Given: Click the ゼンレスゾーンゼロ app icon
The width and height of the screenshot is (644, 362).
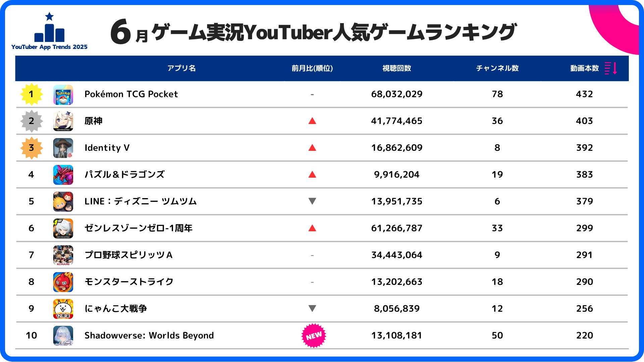Looking at the screenshot, I should click(x=63, y=228).
